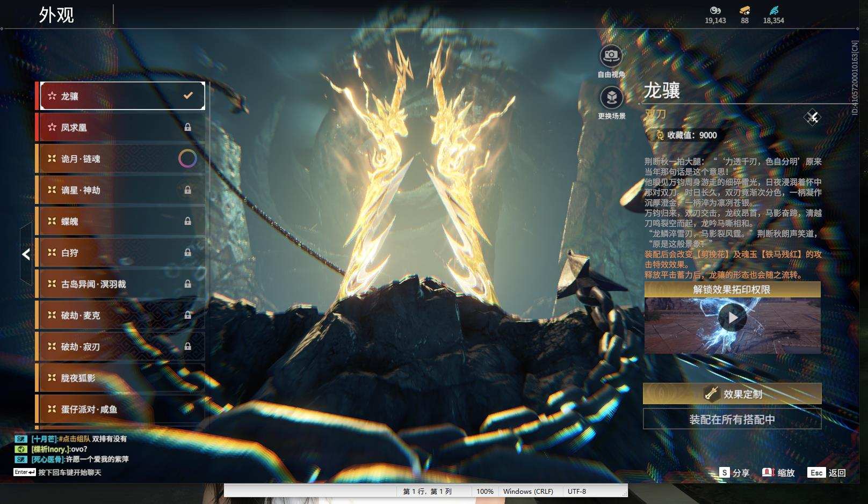Viewport: 868px width, 504px height.
Task: Click the lock icon on 古岛异闻·溟羽裁
Action: (187, 283)
